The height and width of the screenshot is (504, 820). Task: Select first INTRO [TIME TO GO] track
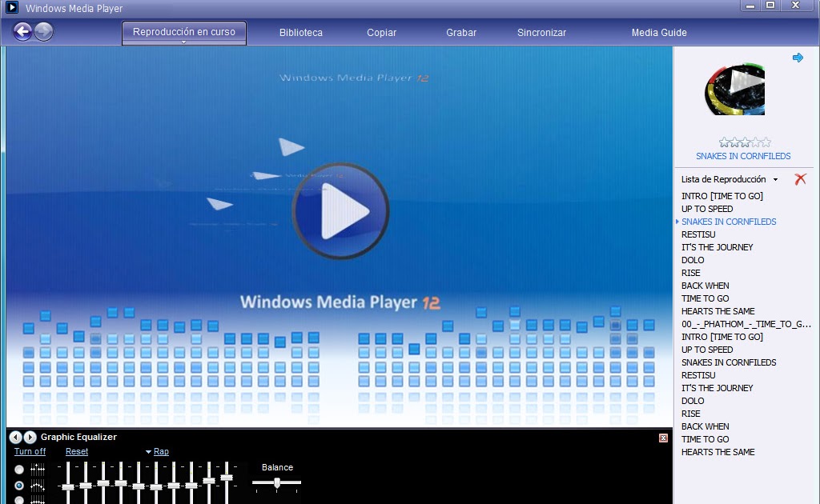tap(722, 196)
